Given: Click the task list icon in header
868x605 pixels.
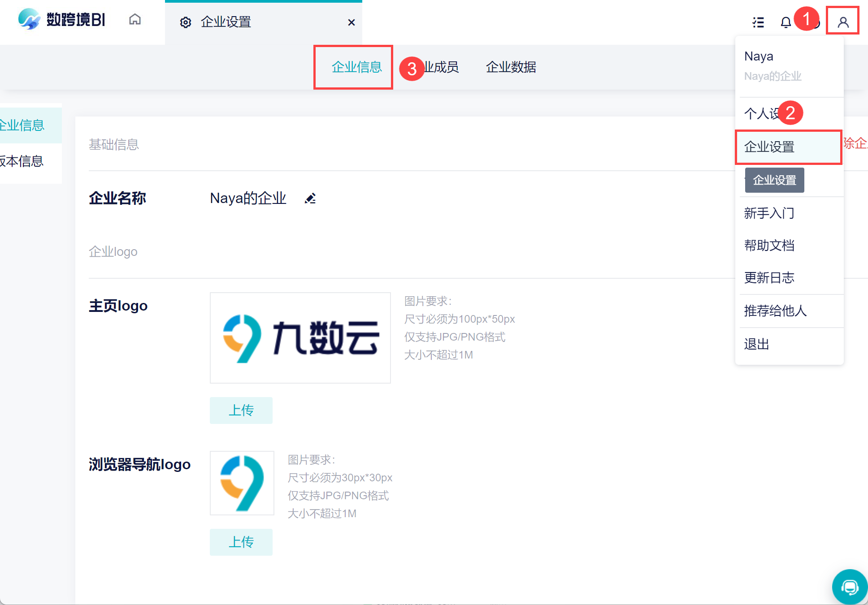Looking at the screenshot, I should (758, 22).
